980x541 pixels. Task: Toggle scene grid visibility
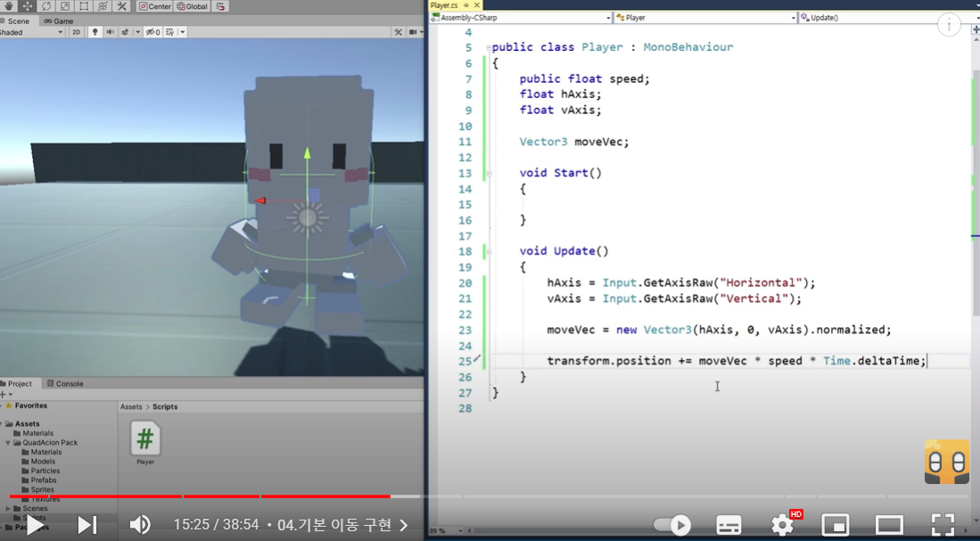click(170, 32)
